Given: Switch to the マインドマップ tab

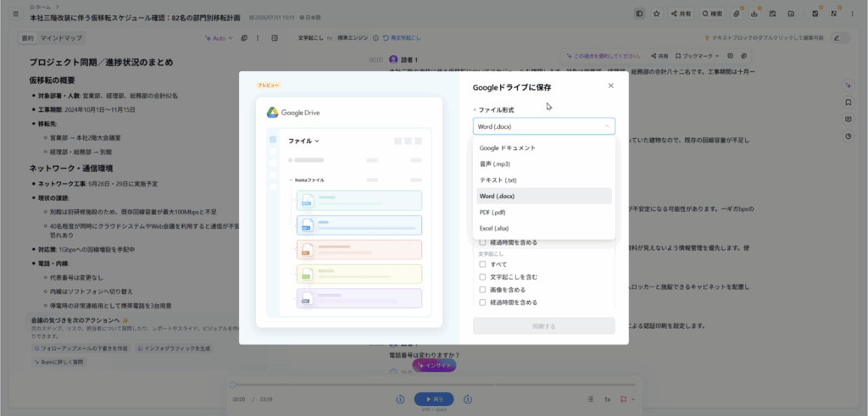Looking at the screenshot, I should (60, 38).
